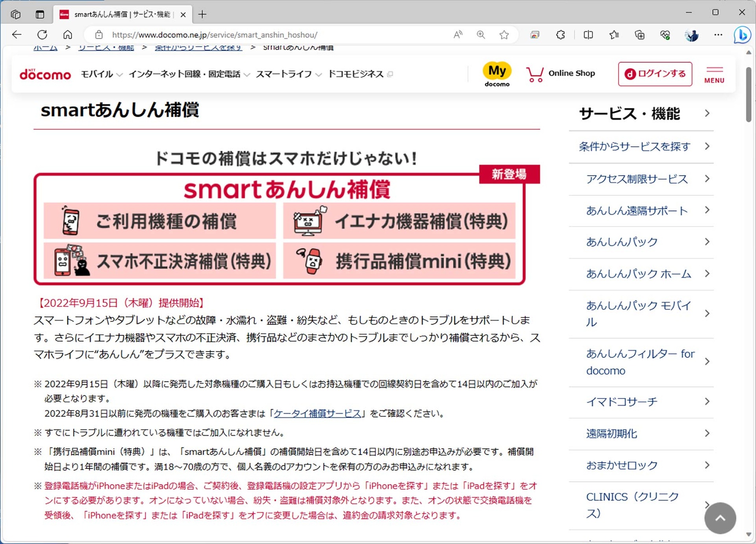Navigate back with the browser arrow
Viewport: 756px width, 544px height.
16,35
